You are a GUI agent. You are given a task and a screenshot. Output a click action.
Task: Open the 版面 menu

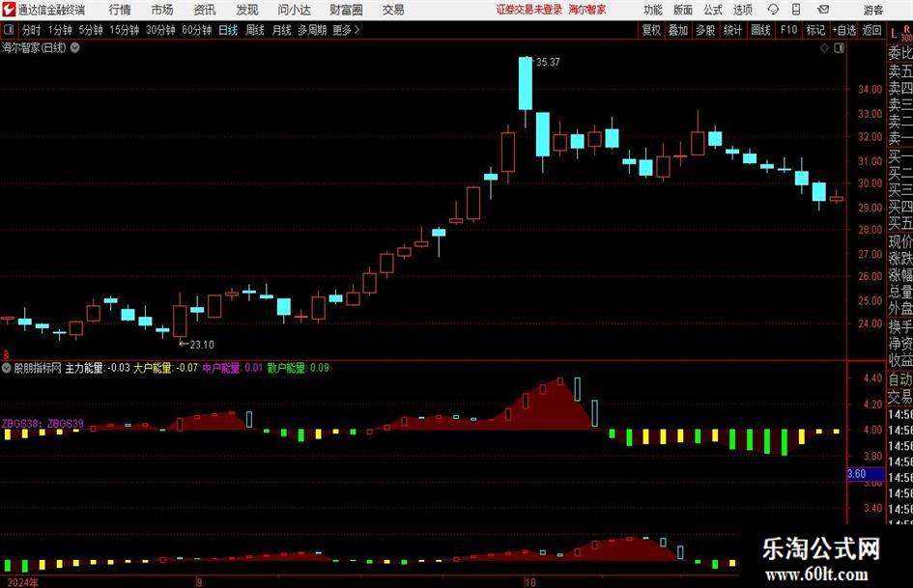pyautogui.click(x=683, y=10)
